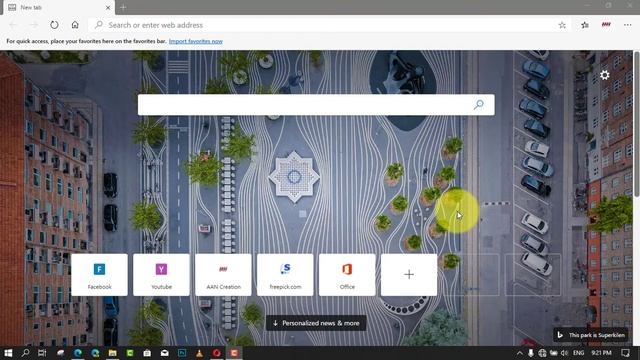
Task: Open the Facebook quick link tile
Action: click(x=99, y=275)
